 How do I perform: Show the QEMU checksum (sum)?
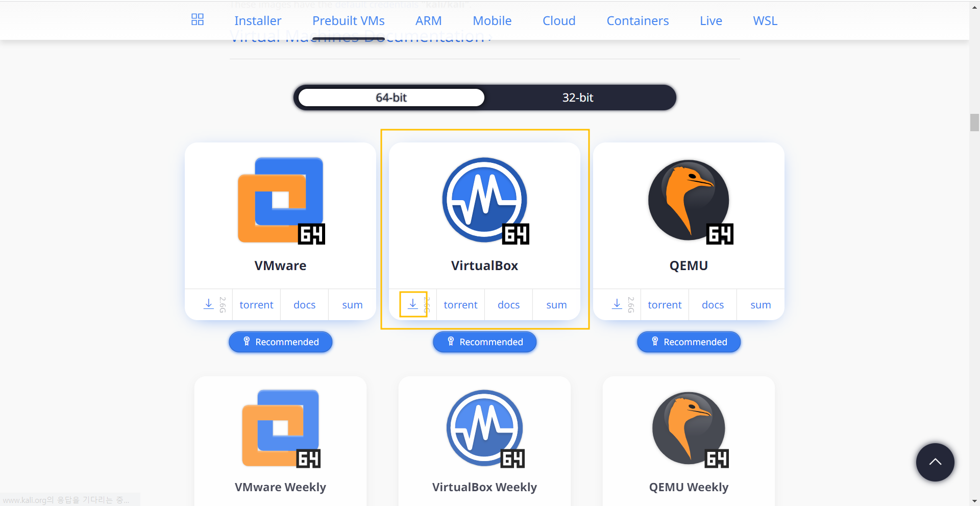pyautogui.click(x=761, y=305)
